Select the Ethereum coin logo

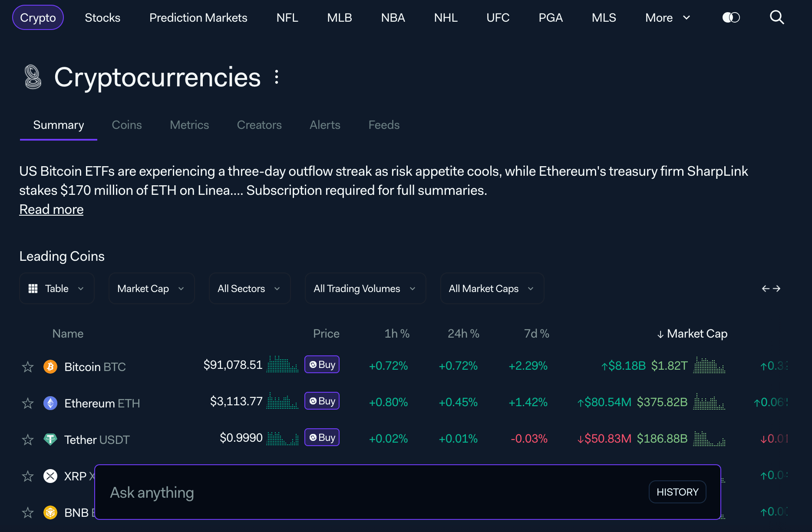click(x=50, y=403)
